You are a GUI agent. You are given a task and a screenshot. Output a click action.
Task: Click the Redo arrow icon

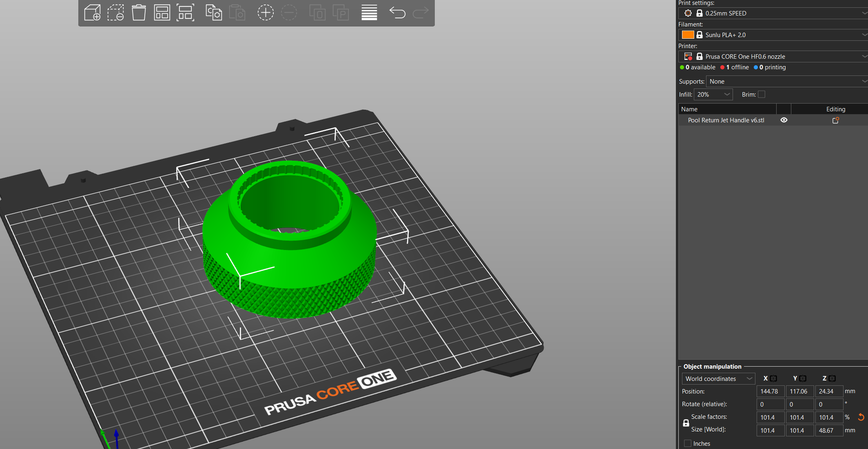(x=421, y=13)
